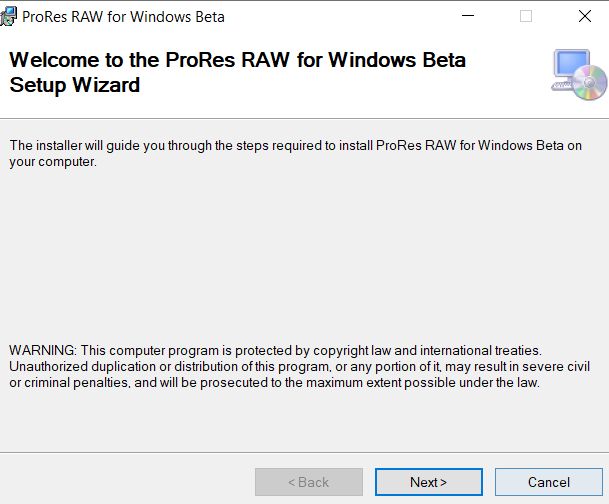Screen dimensions: 609x504
Task: Click the greyed-out < Back button
Action: (309, 482)
